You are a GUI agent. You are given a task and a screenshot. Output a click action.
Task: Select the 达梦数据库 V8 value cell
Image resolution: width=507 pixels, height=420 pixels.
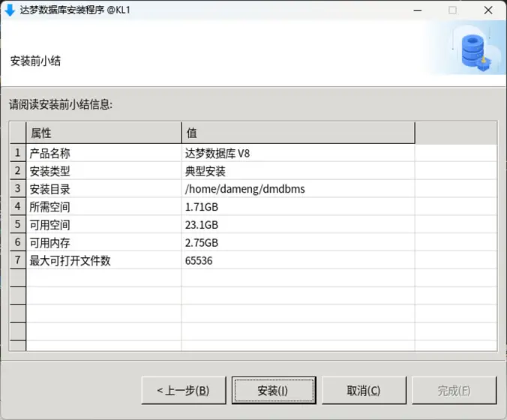[x=298, y=153]
